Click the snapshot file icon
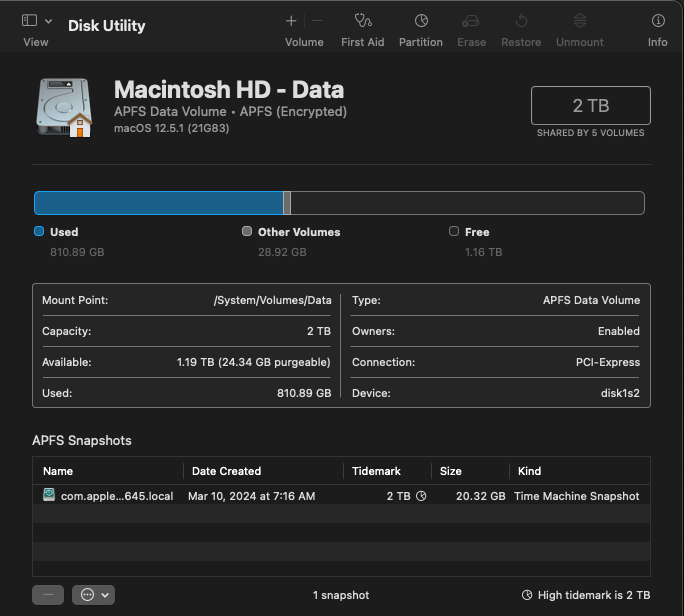Viewport: 684px width, 616px height. click(x=49, y=495)
